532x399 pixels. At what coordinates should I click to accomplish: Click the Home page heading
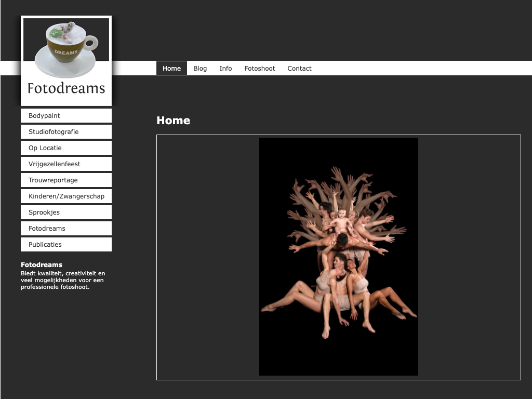[x=173, y=121]
